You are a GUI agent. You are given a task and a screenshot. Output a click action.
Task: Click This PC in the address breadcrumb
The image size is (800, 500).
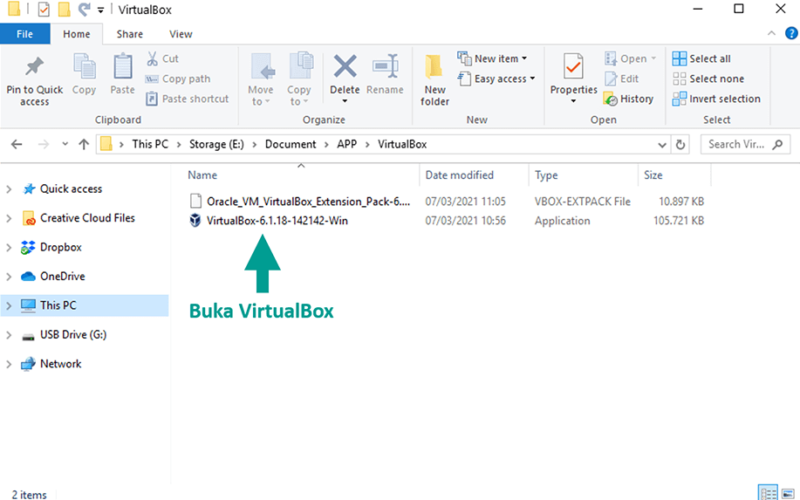click(x=150, y=144)
